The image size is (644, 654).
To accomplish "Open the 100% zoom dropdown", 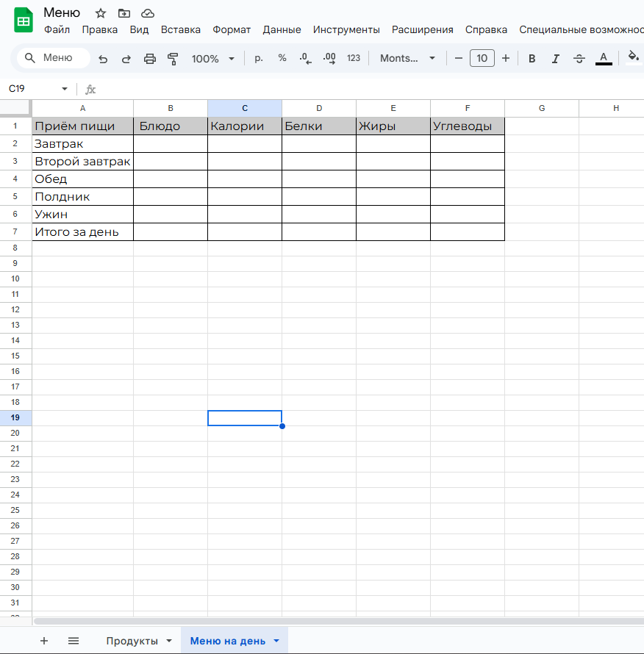I will click(x=213, y=58).
